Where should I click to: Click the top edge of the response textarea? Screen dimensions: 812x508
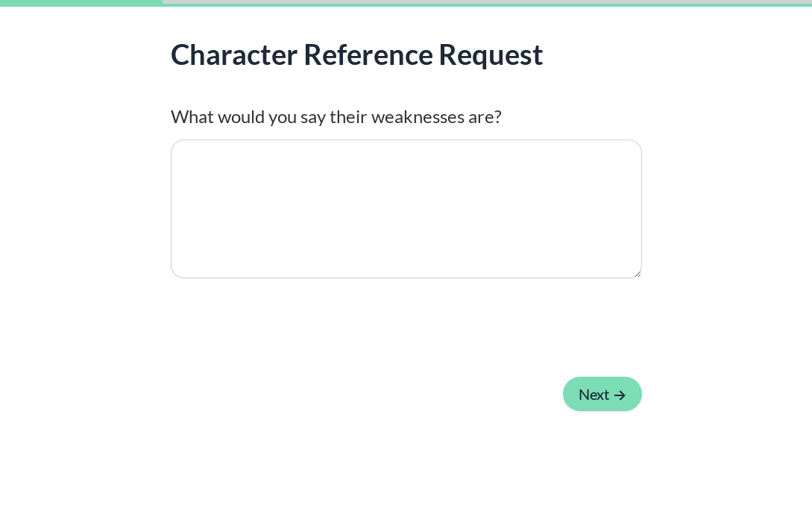[406, 142]
